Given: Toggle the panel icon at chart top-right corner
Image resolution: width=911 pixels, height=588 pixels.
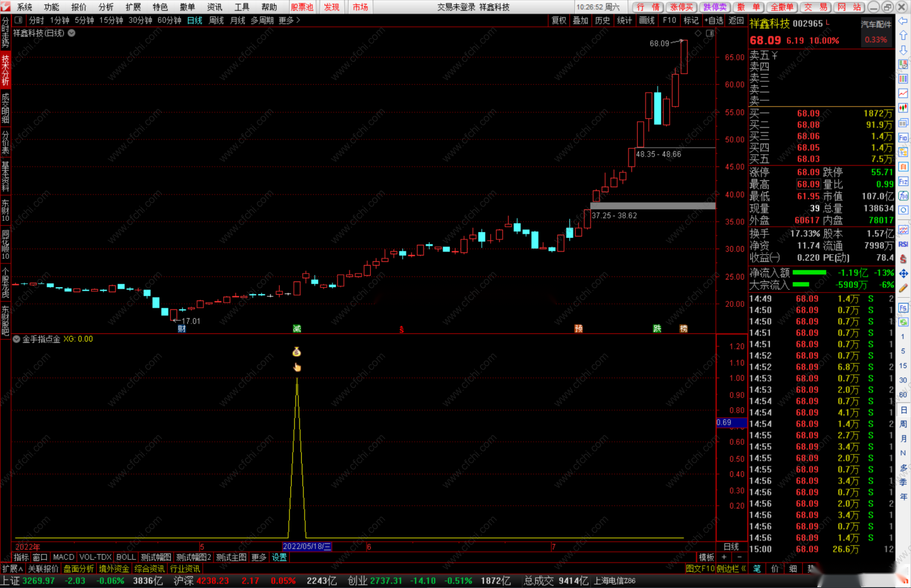Looking at the screenshot, I should coord(710,33).
